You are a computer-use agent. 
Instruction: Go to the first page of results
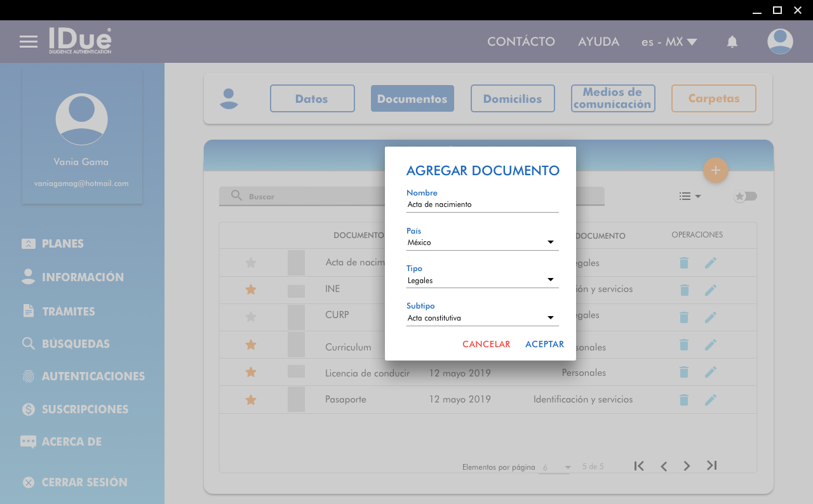click(x=639, y=466)
